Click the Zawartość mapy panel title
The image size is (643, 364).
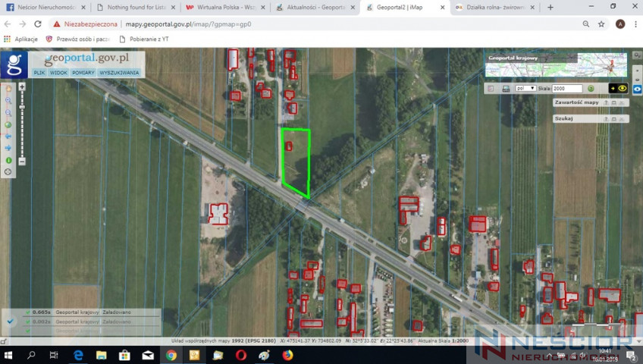pos(576,102)
